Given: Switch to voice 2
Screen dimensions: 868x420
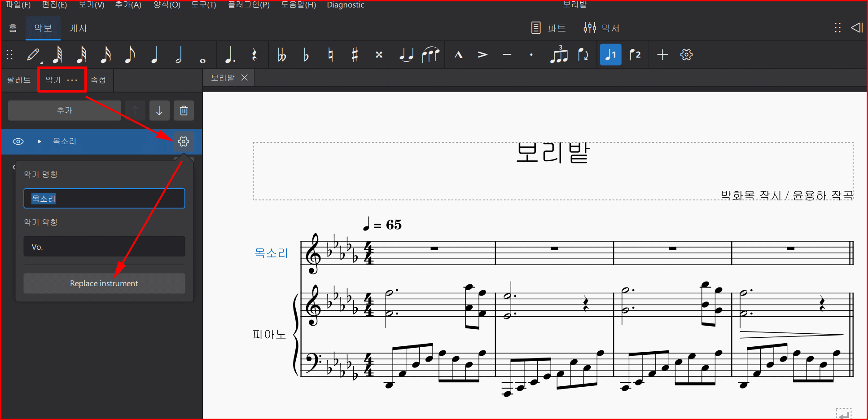Looking at the screenshot, I should [635, 55].
